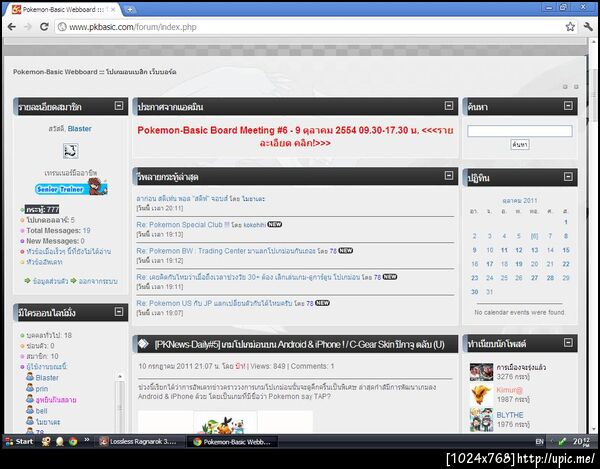Viewport: 600px width, 469px height.
Task: Collapse the search panel
Action: click(568, 106)
